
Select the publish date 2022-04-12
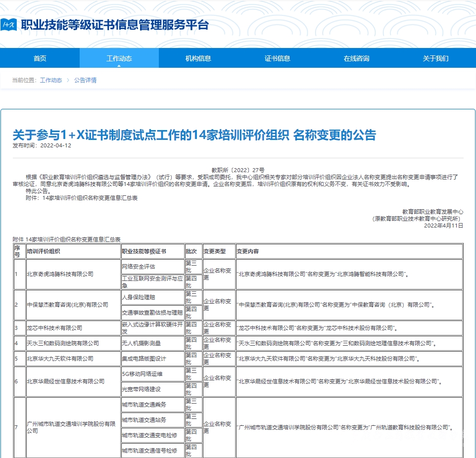click(x=55, y=145)
